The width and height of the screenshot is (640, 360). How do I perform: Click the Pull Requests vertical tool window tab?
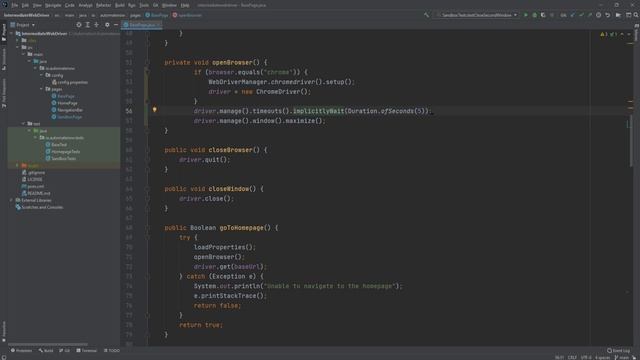pos(4,93)
